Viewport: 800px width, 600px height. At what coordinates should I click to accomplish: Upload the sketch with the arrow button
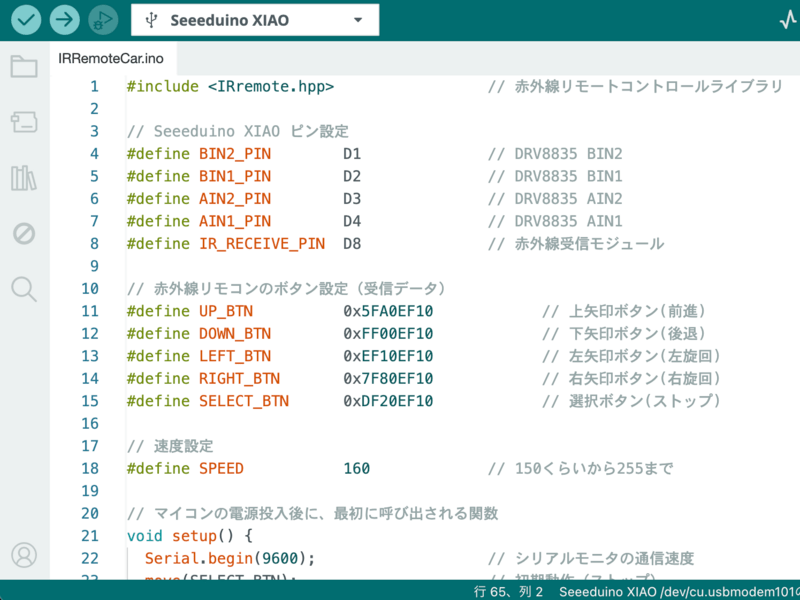[63, 19]
